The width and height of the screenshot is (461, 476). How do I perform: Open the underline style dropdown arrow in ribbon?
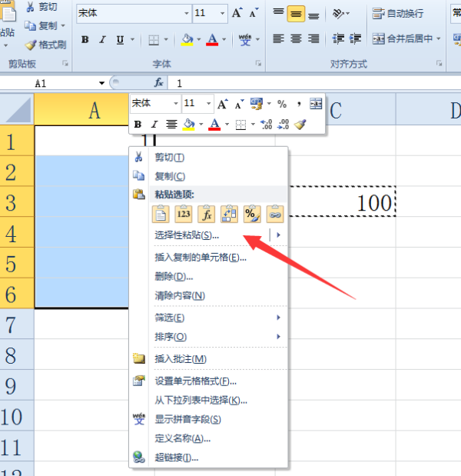tap(132, 39)
